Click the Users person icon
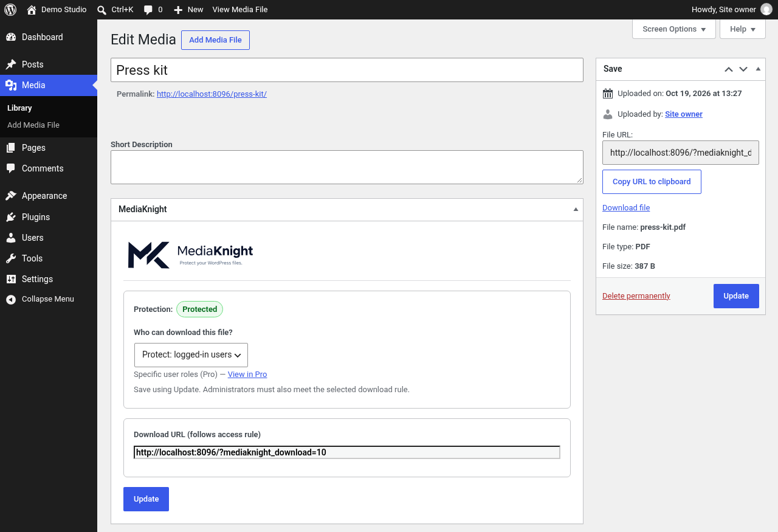The width and height of the screenshot is (778, 532). click(x=11, y=238)
